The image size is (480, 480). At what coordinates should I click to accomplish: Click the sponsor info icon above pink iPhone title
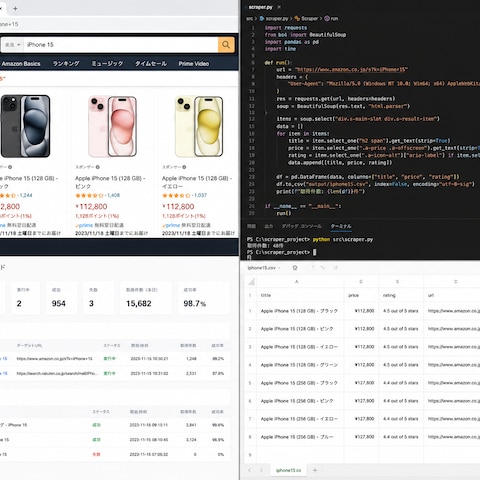coord(98,167)
